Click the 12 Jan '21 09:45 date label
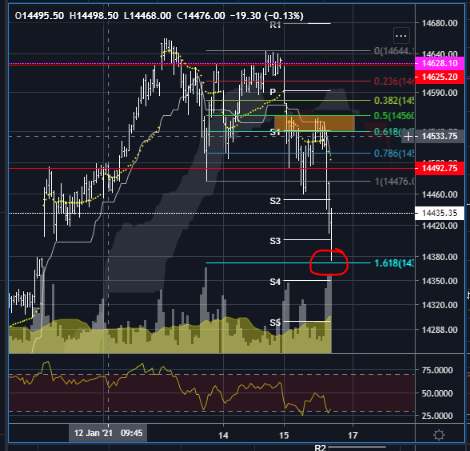The image size is (470, 451). tap(108, 433)
